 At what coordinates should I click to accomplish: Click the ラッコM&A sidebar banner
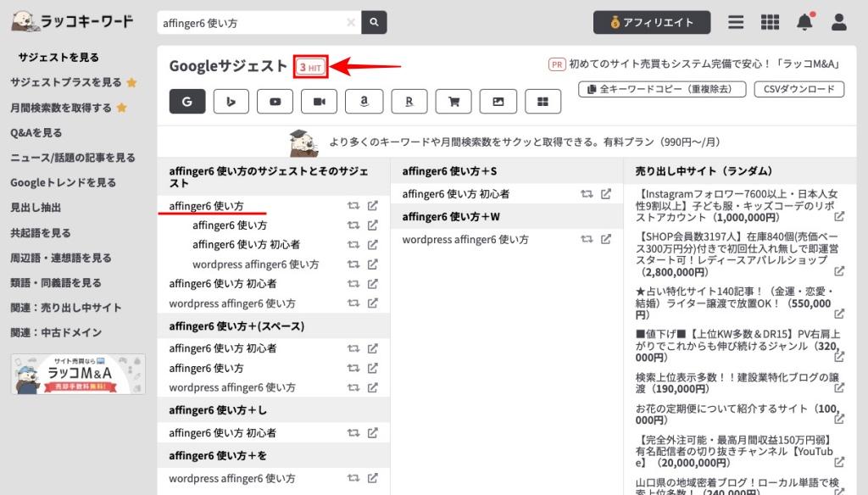[78, 375]
